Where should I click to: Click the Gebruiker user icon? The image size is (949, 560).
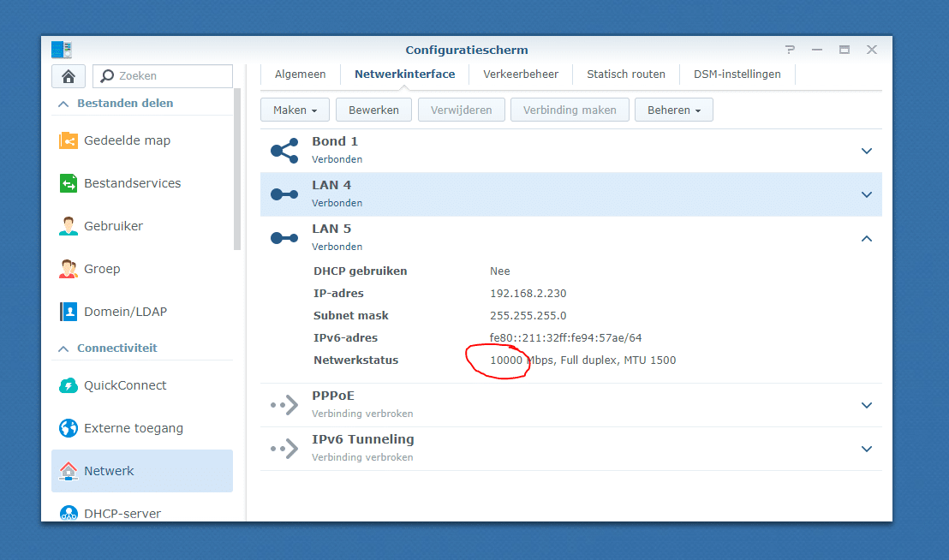pos(69,226)
